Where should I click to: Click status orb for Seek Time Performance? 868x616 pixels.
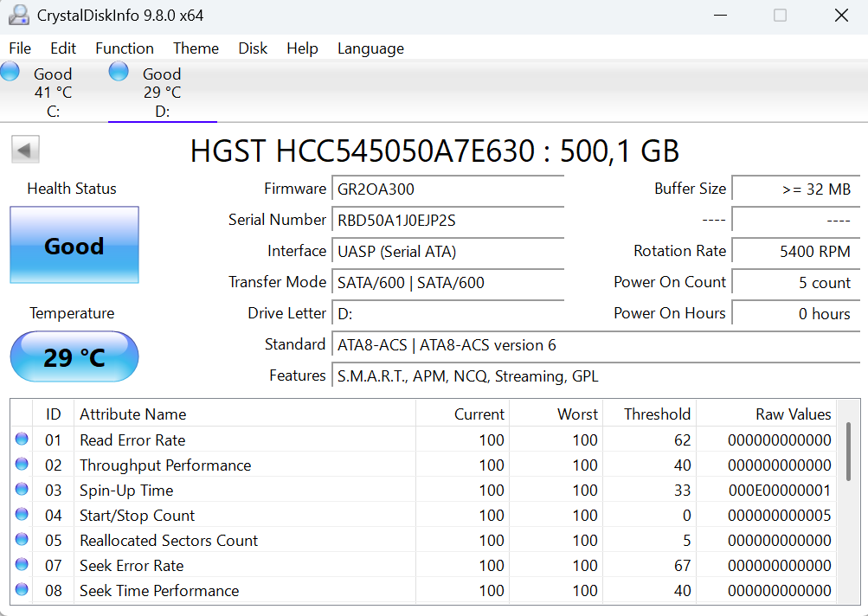(x=22, y=589)
